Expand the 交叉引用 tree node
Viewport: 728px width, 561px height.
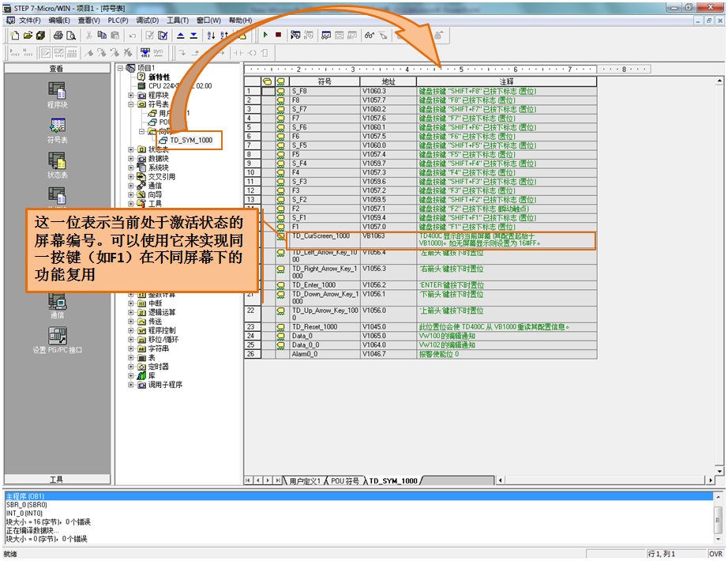coord(131,177)
